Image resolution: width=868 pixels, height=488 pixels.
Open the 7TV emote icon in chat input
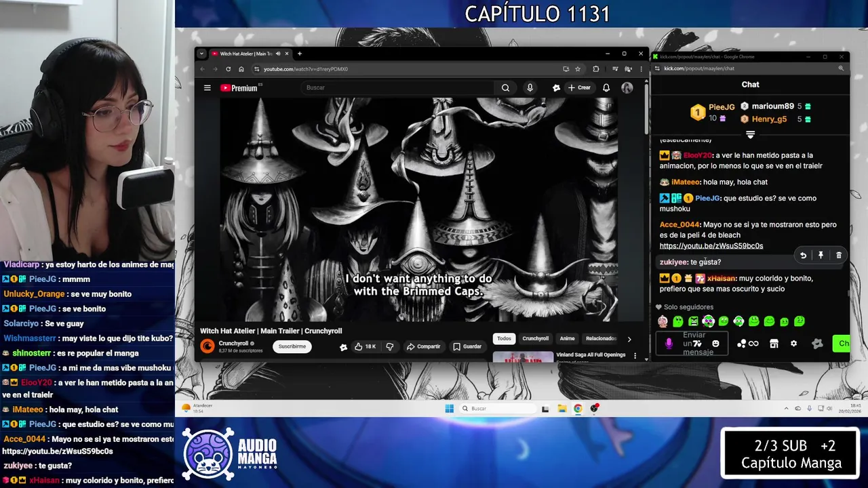698,344
